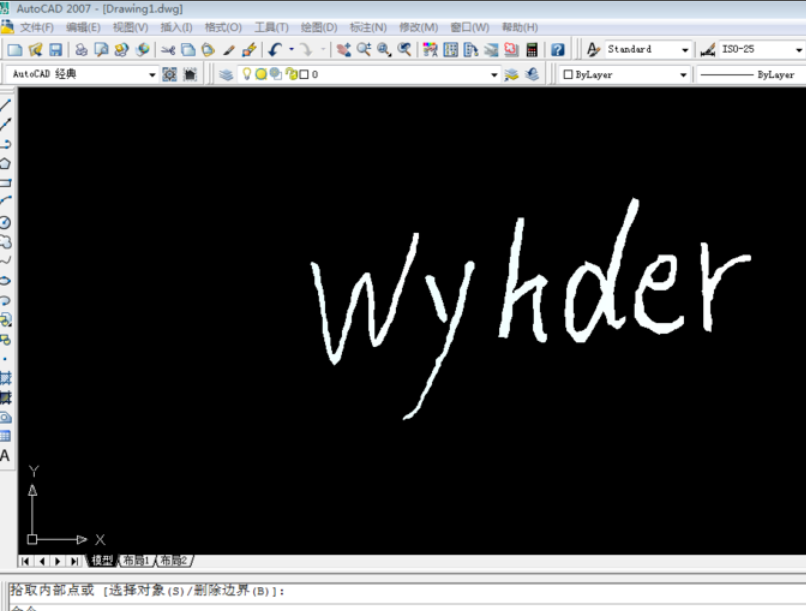Select the Polygon draw tool
The image size is (806, 611).
tap(5, 164)
